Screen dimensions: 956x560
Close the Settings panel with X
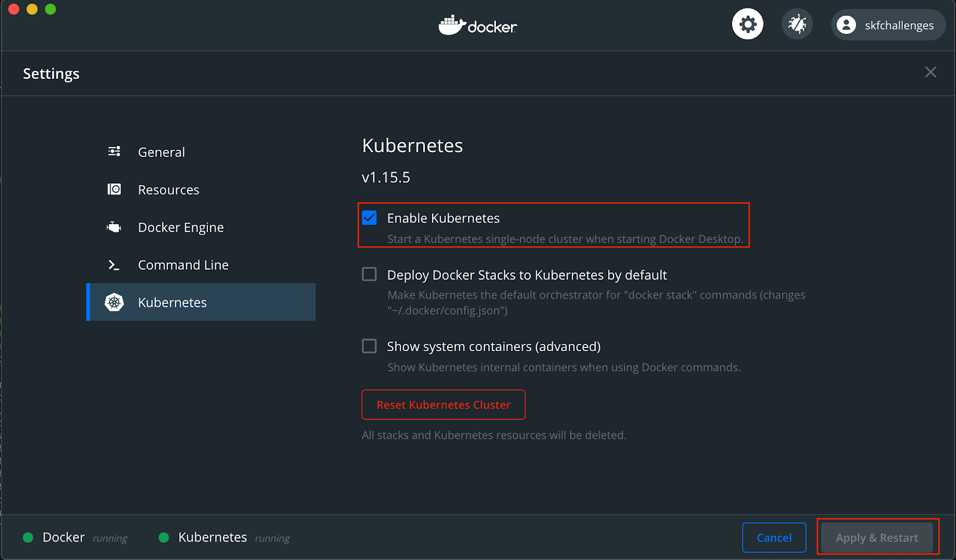coord(930,72)
